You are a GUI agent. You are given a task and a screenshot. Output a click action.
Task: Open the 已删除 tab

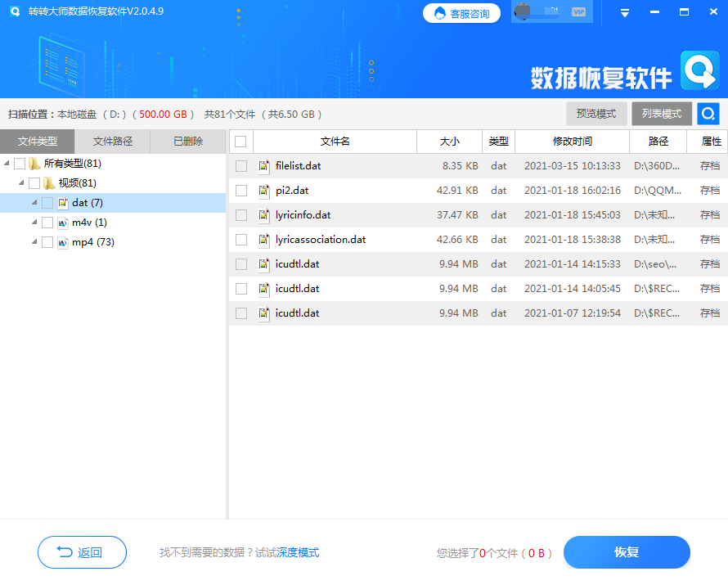pyautogui.click(x=187, y=141)
